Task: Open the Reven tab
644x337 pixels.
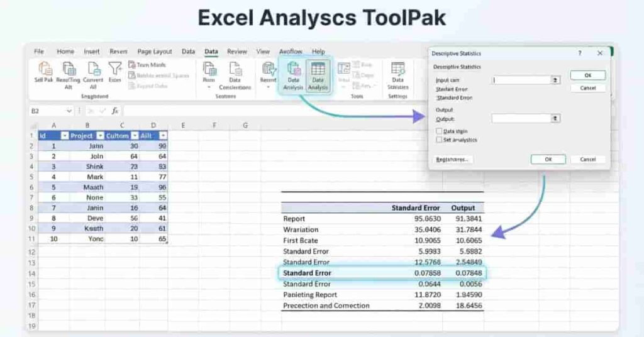Action: (x=118, y=52)
